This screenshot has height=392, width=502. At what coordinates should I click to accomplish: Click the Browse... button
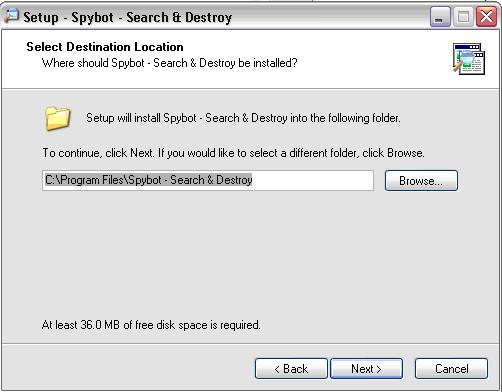[421, 181]
